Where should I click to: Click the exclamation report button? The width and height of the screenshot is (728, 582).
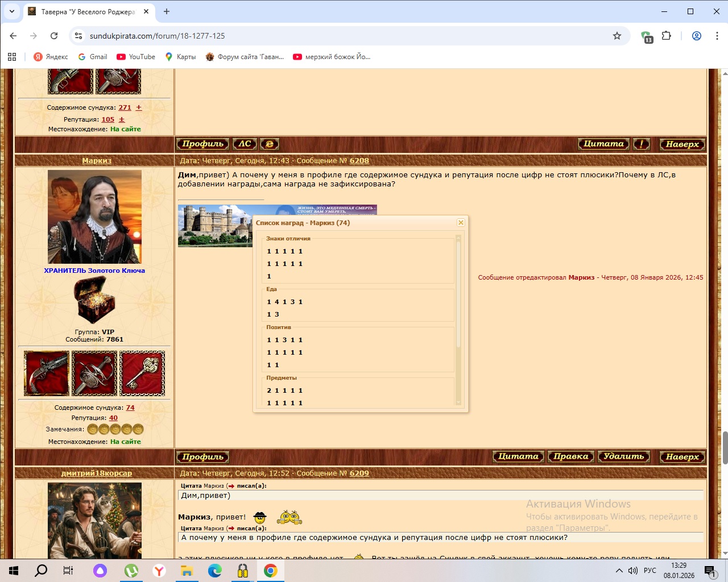641,144
